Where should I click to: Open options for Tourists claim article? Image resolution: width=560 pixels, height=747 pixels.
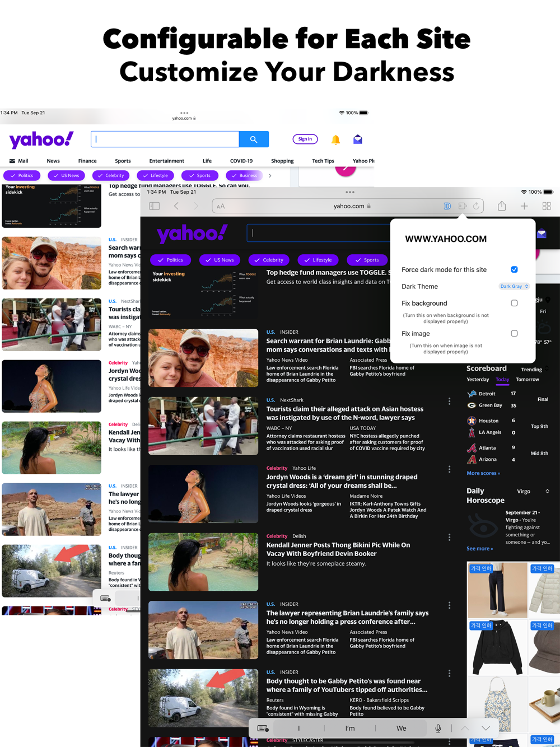tap(449, 401)
